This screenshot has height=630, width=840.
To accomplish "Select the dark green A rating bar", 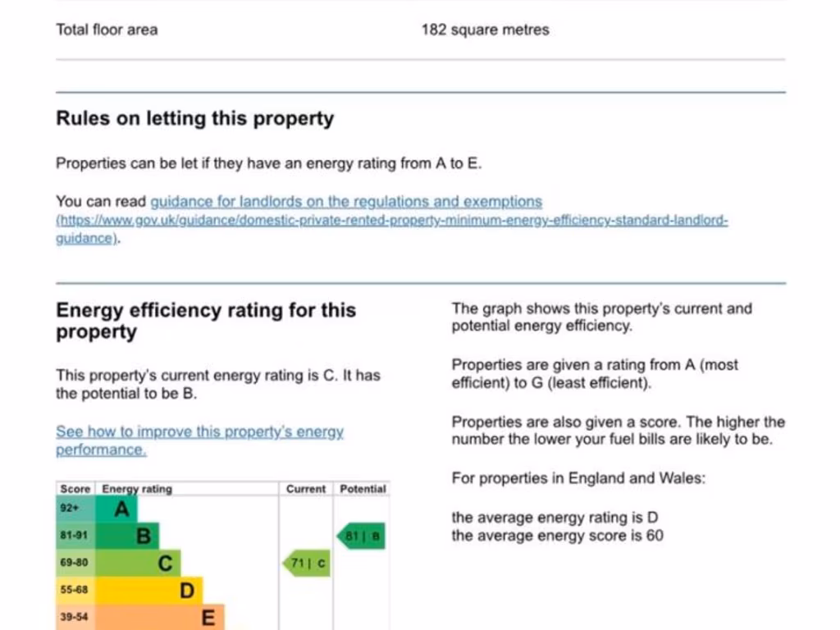I will click(x=117, y=509).
